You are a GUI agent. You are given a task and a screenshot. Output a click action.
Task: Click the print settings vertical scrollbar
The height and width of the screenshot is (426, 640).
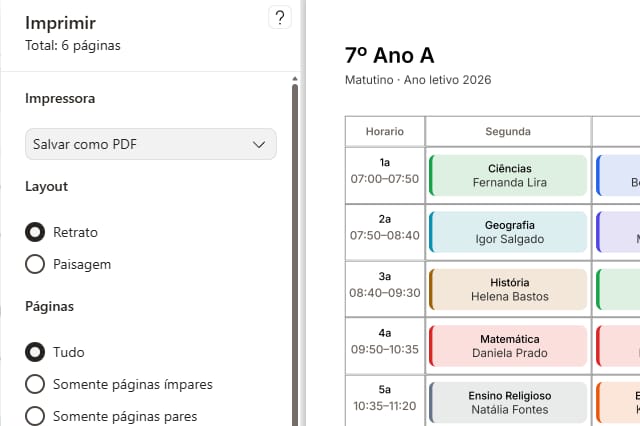(295, 255)
